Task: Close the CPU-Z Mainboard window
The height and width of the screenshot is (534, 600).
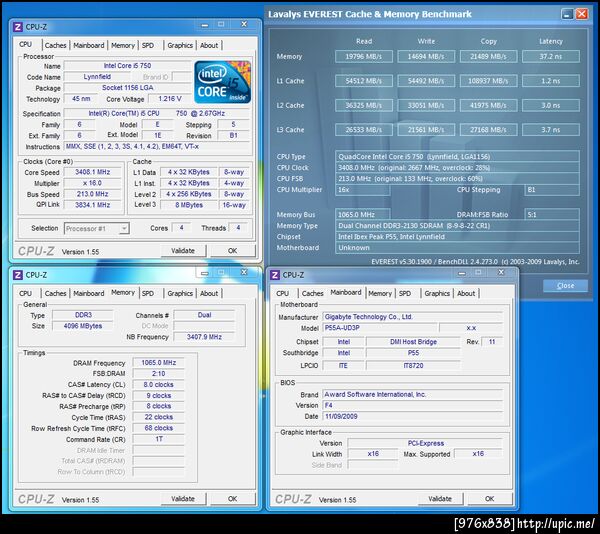Action: (501, 272)
